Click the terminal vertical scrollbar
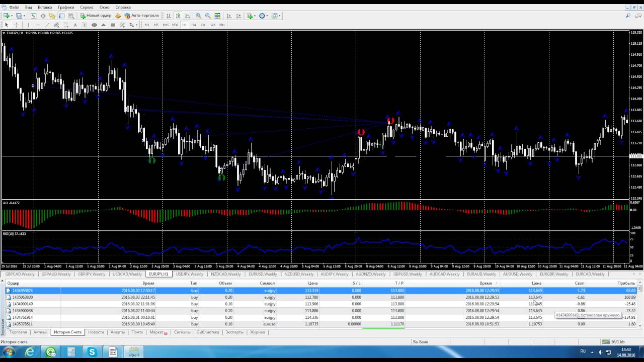 coord(640,307)
